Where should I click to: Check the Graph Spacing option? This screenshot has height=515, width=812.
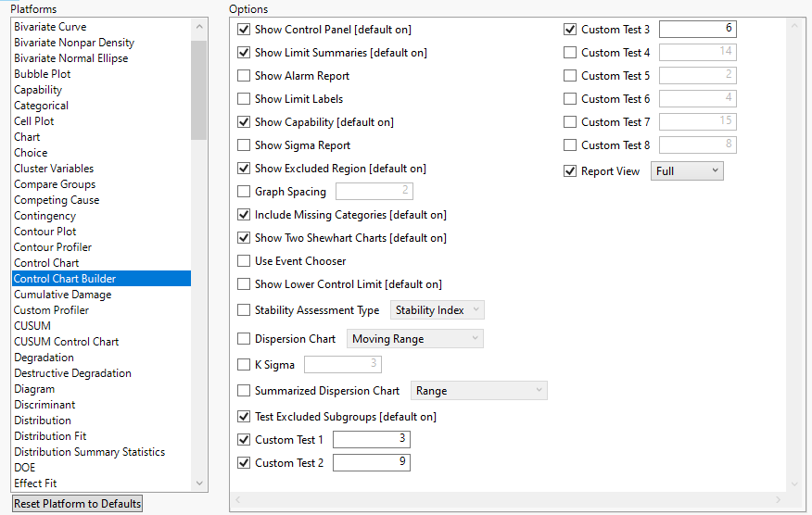click(244, 192)
